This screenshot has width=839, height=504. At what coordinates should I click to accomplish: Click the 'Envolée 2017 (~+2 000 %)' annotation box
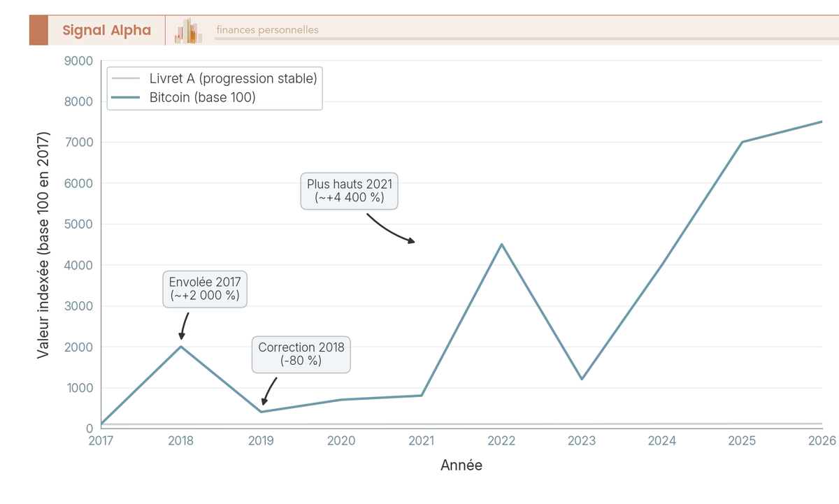[x=205, y=289]
